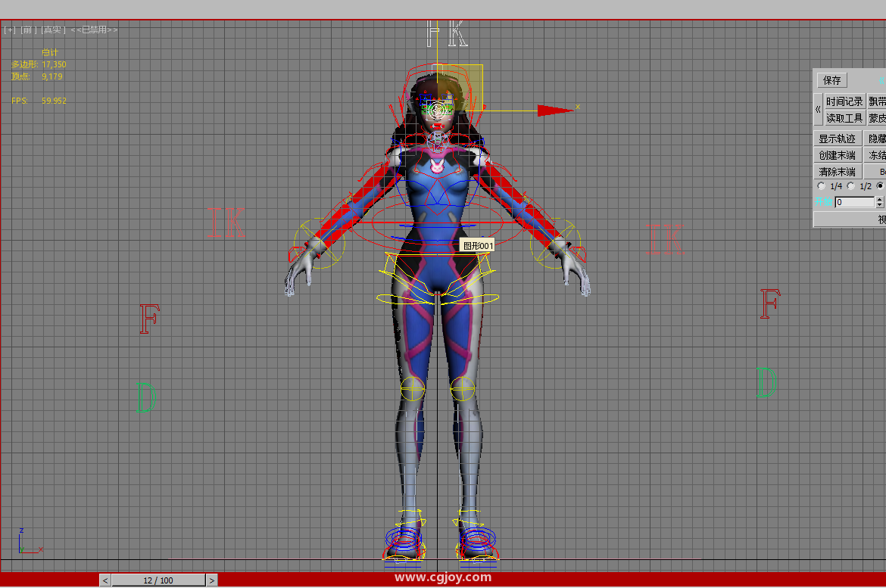Click the 12 / 100 time slider handle
Image resolution: width=886 pixels, height=588 pixels.
pos(158,580)
